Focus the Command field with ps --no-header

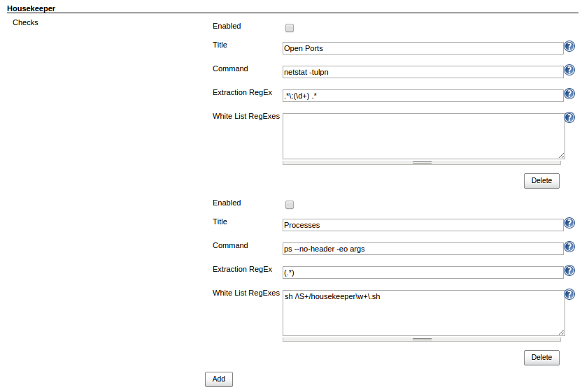click(423, 249)
